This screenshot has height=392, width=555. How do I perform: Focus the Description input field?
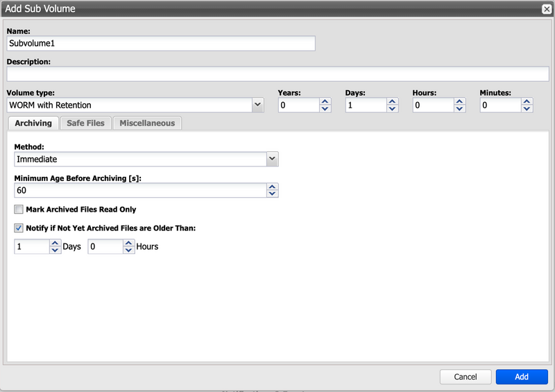[277, 74]
